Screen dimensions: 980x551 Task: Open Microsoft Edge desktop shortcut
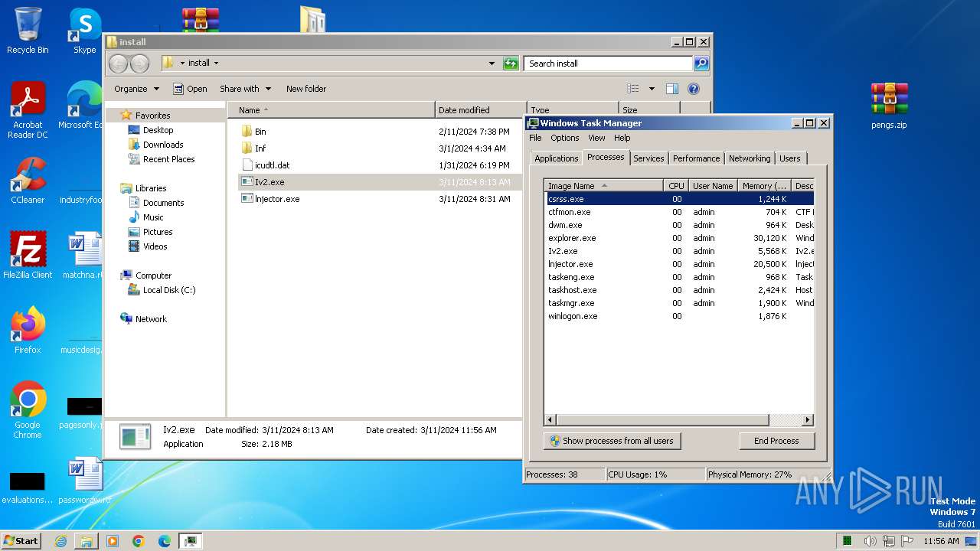[x=84, y=106]
